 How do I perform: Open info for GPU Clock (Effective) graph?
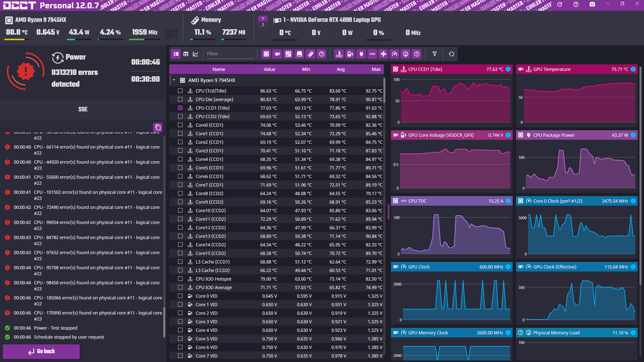(633, 267)
